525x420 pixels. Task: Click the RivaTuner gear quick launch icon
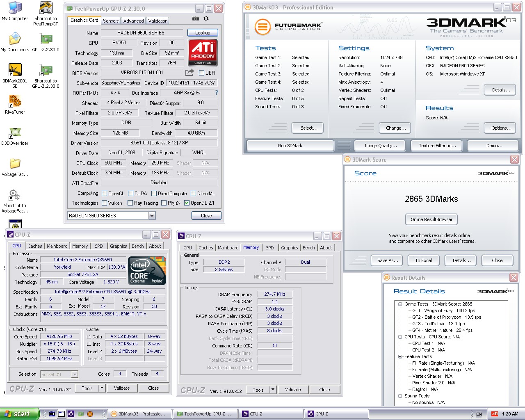[x=90, y=414]
